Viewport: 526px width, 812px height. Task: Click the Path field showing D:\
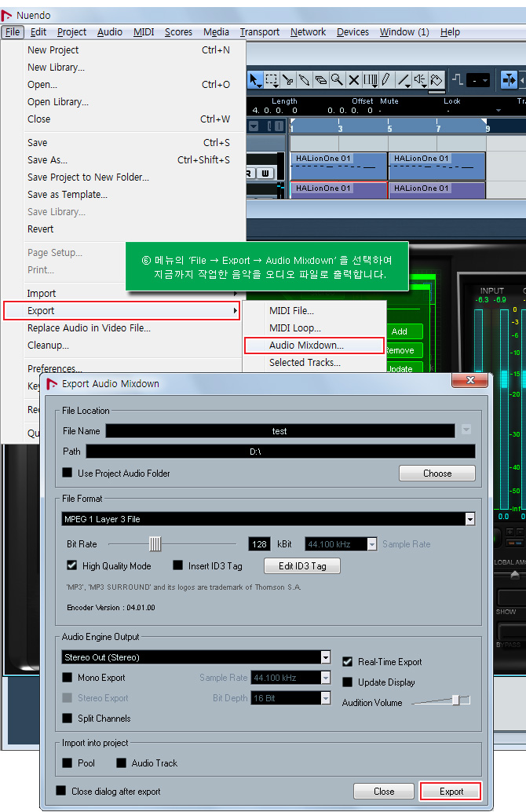(x=280, y=452)
